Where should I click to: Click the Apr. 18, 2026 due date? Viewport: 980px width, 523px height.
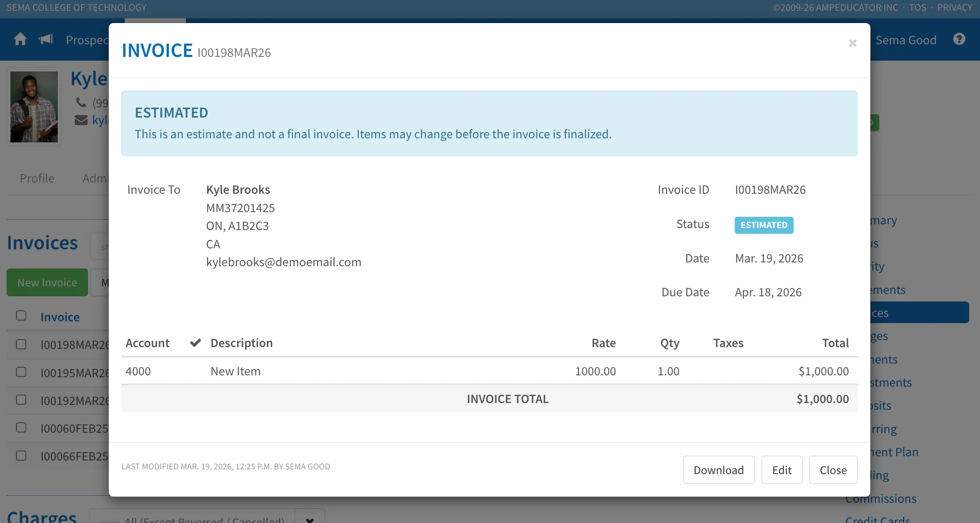tap(768, 292)
